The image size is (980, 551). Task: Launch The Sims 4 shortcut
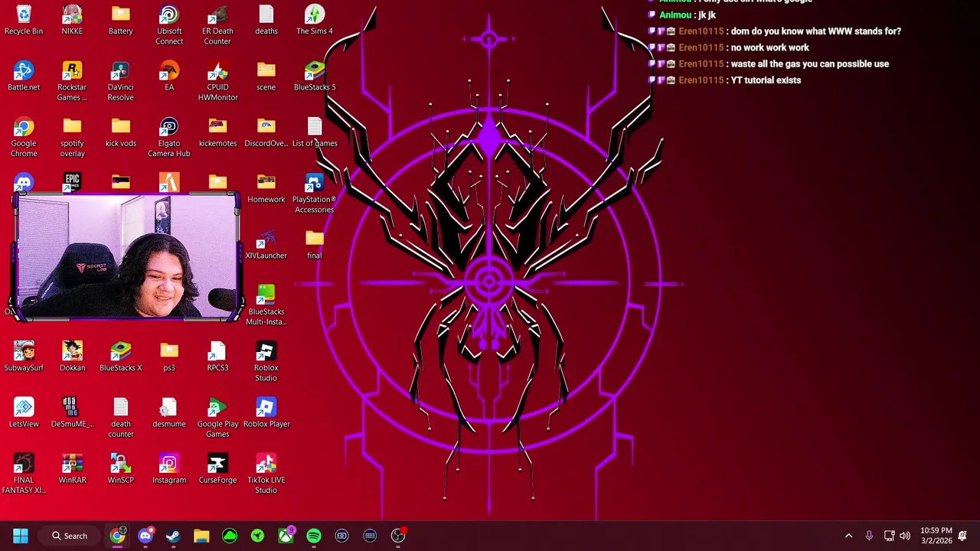point(315,21)
